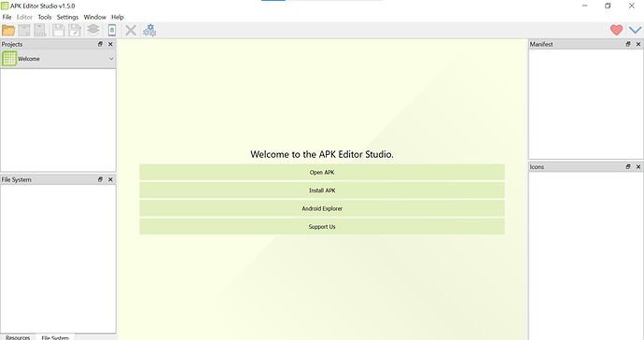Click the Save As floppy-with-pencil icon
The image size is (644, 340).
click(75, 30)
